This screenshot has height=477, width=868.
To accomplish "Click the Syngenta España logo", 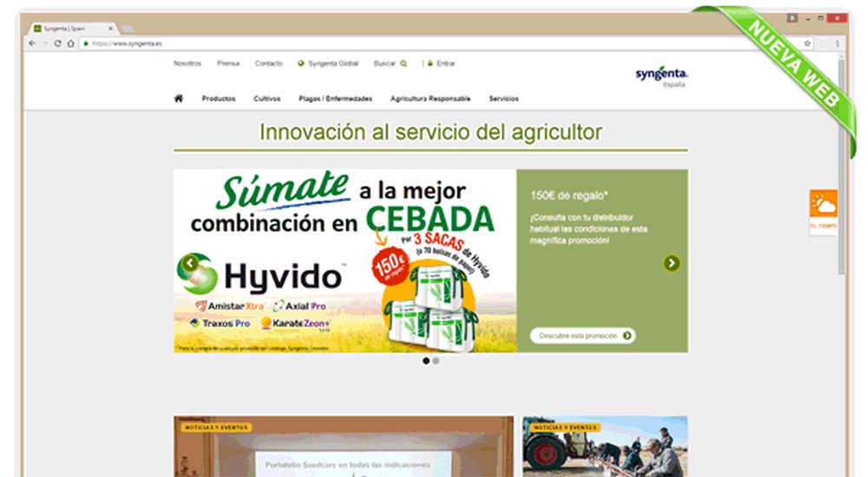I will tap(661, 78).
